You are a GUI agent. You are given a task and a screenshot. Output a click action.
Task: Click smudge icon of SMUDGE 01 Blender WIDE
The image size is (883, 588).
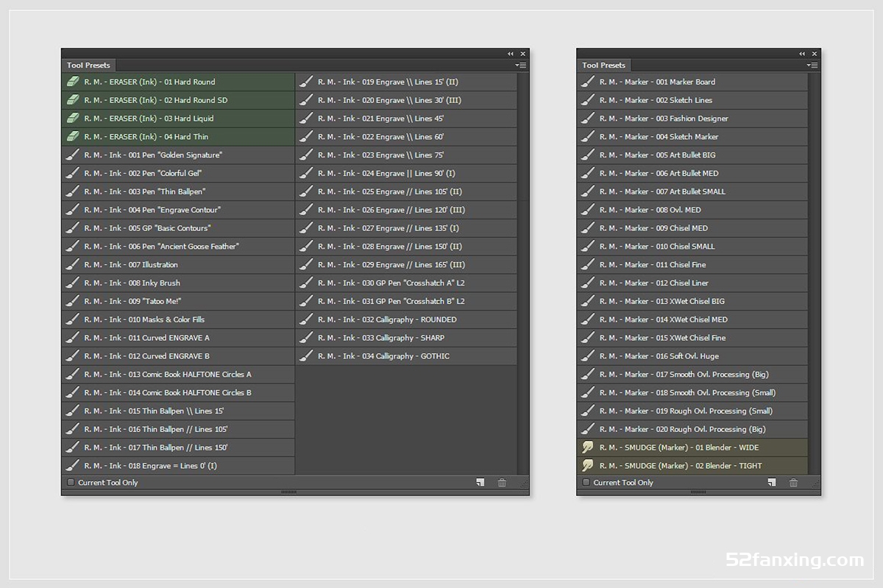[587, 447]
